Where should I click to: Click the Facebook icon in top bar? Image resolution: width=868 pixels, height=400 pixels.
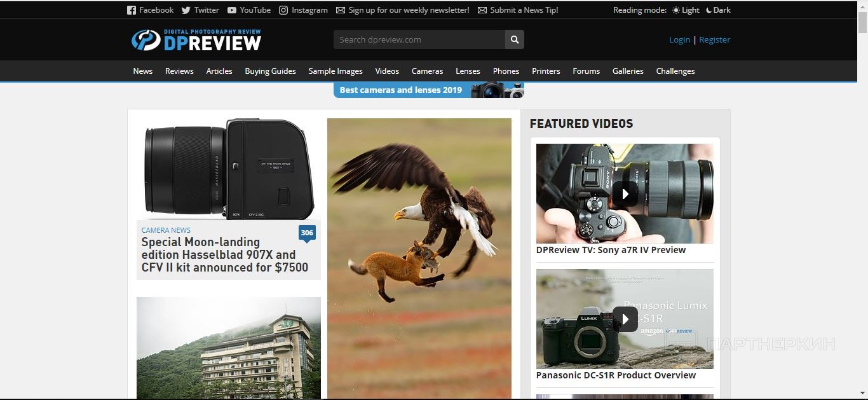click(x=132, y=10)
